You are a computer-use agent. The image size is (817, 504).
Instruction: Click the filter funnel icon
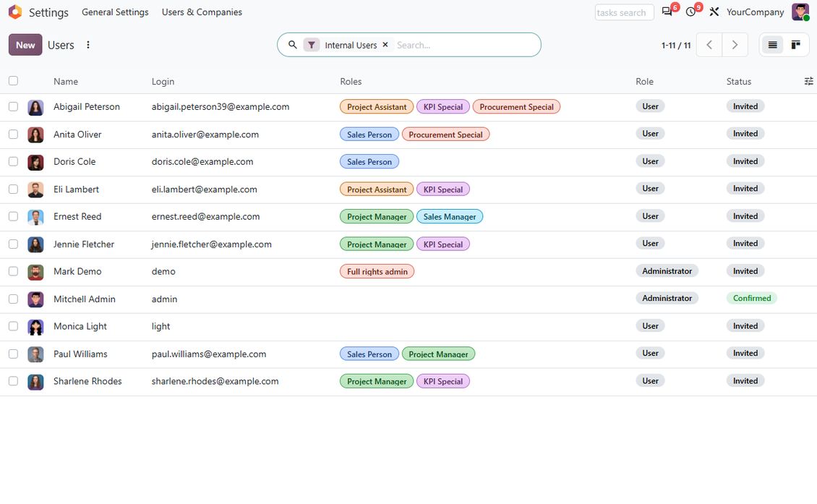tap(311, 45)
